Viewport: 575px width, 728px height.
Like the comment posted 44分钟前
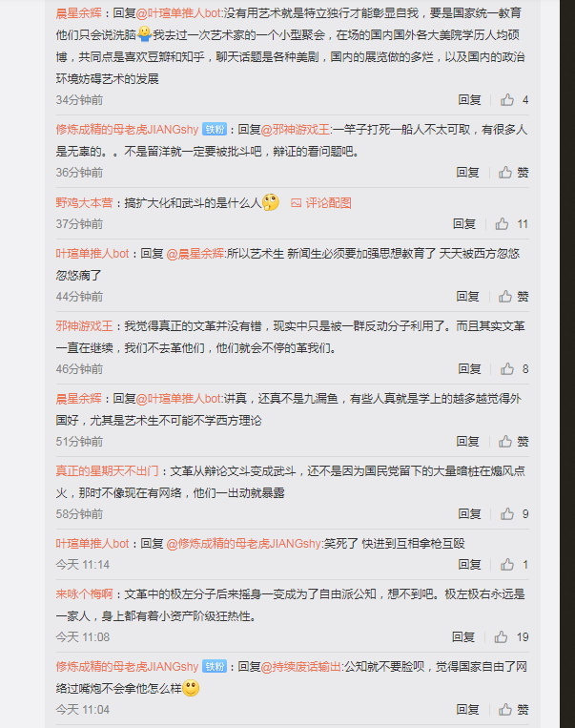point(513,296)
